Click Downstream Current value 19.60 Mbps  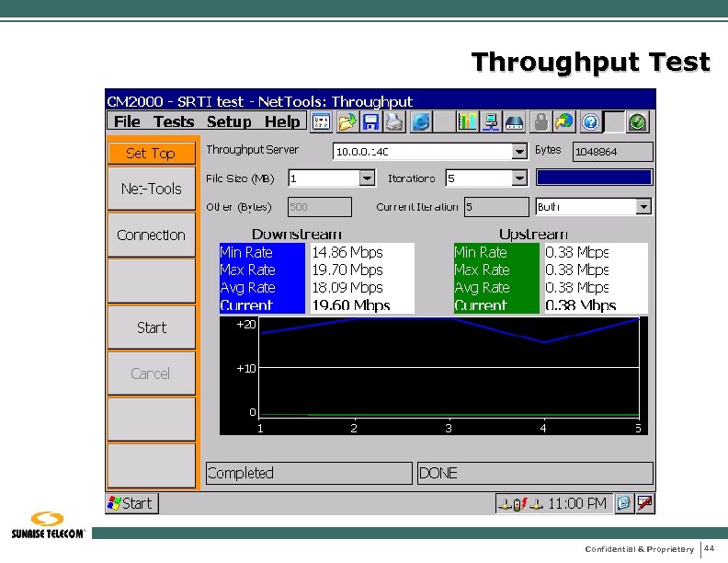[351, 305]
